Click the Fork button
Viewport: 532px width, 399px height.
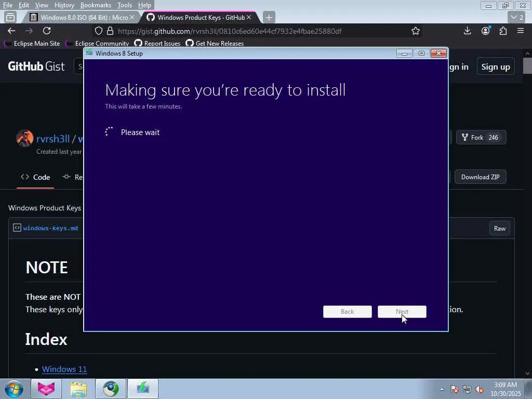481,137
